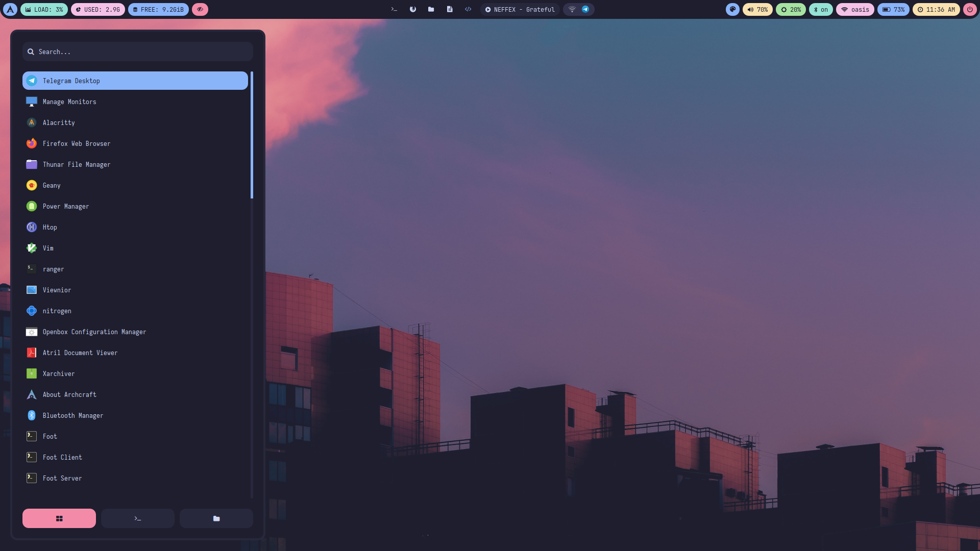980x551 pixels.
Task: Open Vim from the launcher
Action: point(48,248)
